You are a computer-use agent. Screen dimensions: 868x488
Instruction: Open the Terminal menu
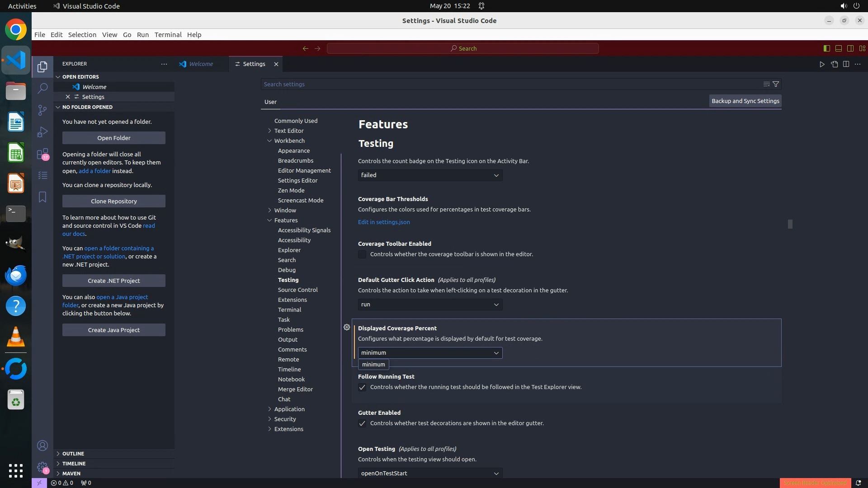click(x=168, y=35)
